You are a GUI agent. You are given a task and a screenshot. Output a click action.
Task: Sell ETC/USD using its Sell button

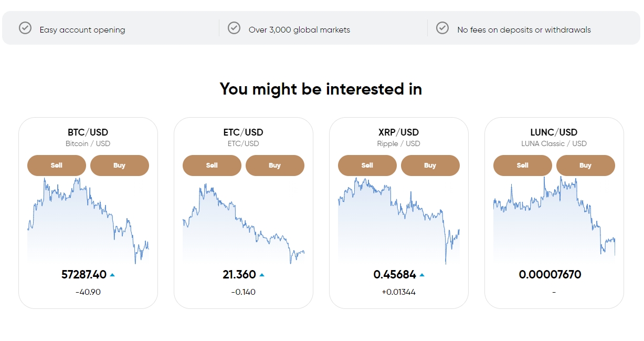point(212,166)
